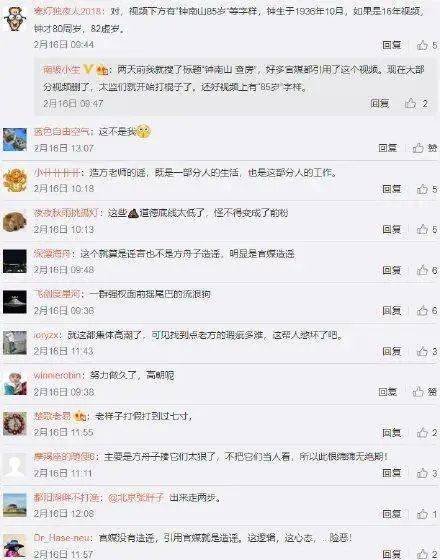
Task: Reply to the nested comment from 09:47
Action: point(380,104)
